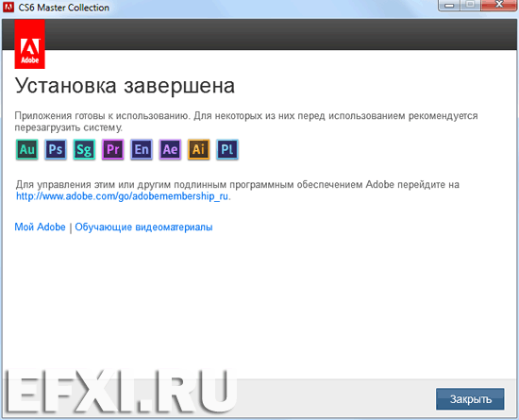Screen dimensions: 519x420
Task: Click the SpeedGrade Sg icon
Action: point(84,150)
